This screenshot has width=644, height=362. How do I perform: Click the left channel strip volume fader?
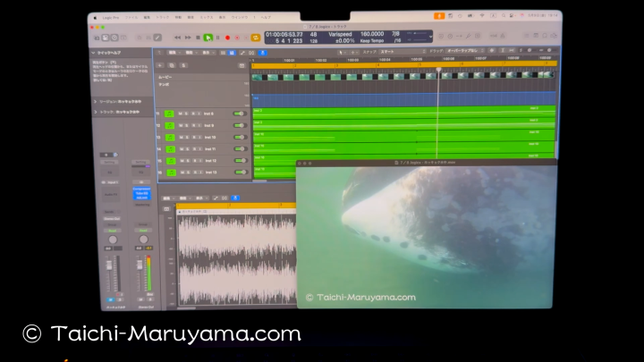coord(109,265)
